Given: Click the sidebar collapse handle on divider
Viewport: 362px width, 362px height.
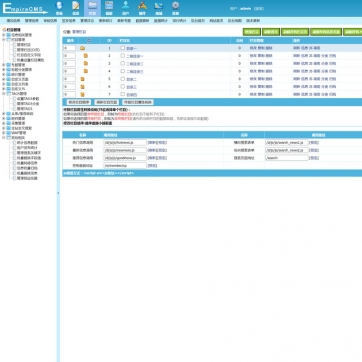Looking at the screenshot, I should 59,193.
